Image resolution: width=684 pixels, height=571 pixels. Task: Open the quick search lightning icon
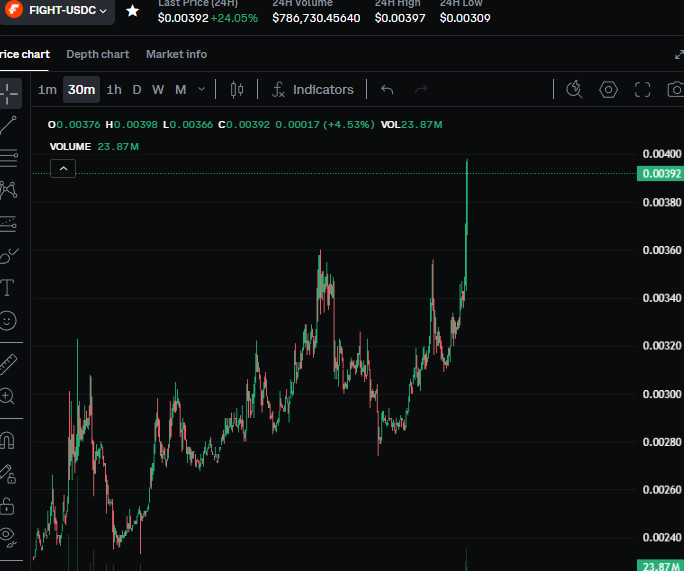pyautogui.click(x=574, y=89)
